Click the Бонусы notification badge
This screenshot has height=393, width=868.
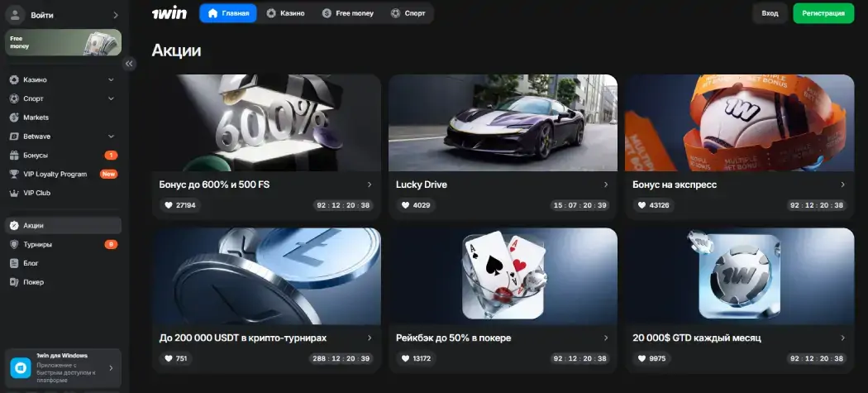pyautogui.click(x=111, y=156)
